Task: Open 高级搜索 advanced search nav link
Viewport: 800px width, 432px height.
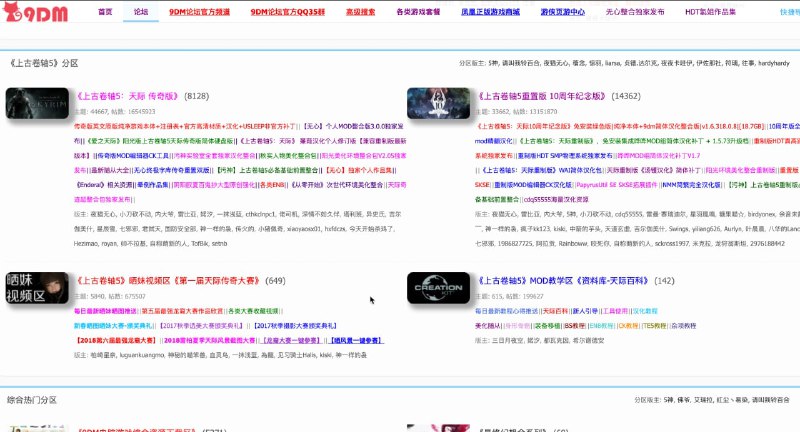Action: 360,12
